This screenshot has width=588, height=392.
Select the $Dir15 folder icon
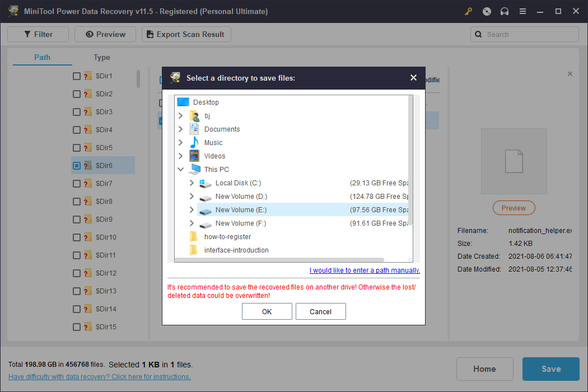pyautogui.click(x=88, y=327)
